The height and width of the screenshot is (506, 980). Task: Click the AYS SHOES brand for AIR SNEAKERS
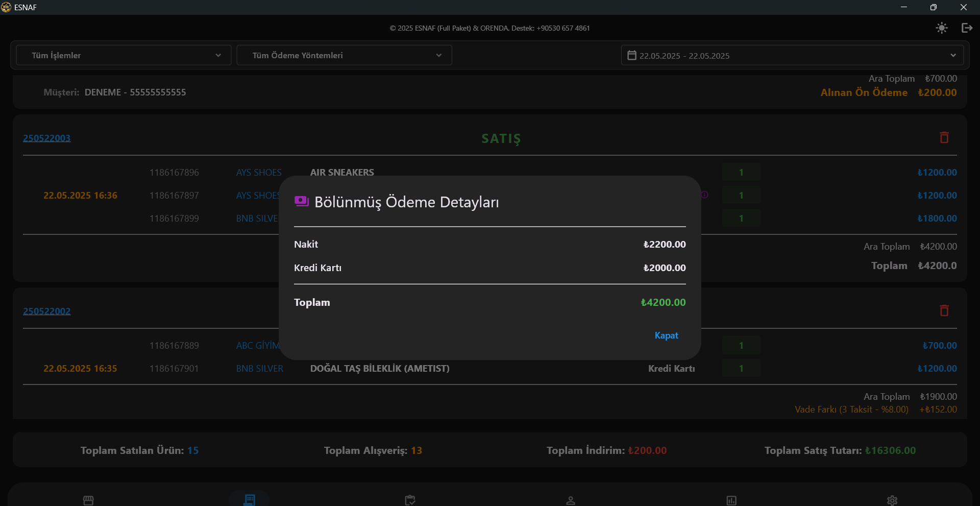(x=258, y=173)
